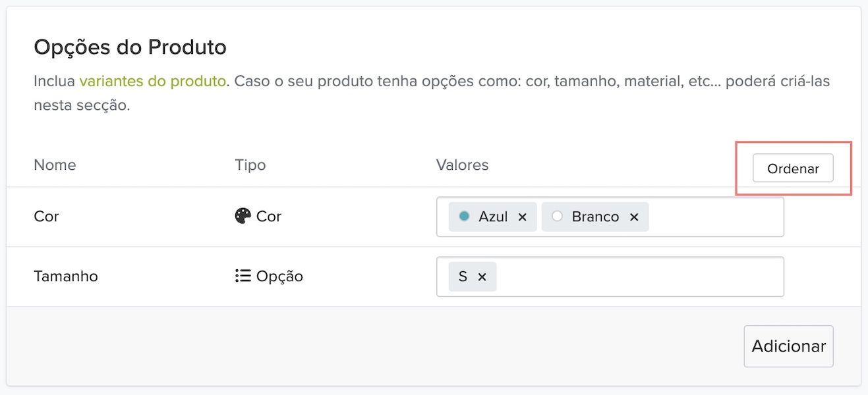The height and width of the screenshot is (395, 868).
Task: Remove the Azul value tag
Action: [x=523, y=217]
